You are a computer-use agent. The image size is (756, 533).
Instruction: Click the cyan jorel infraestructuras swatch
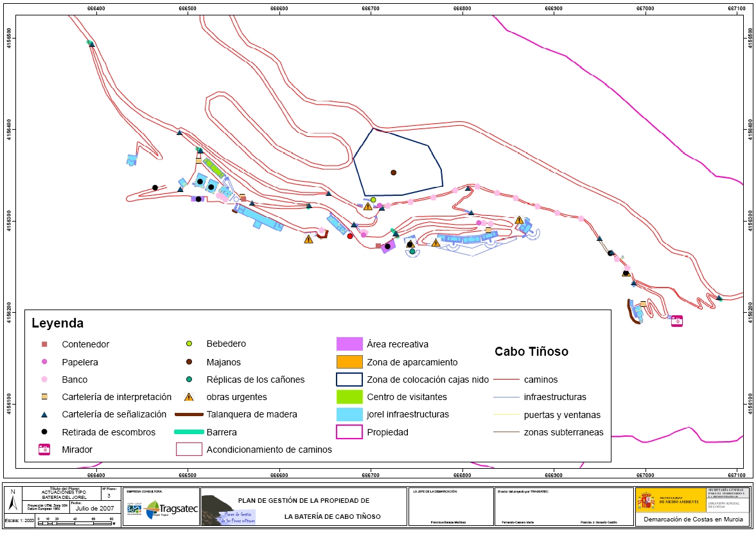coord(349,414)
